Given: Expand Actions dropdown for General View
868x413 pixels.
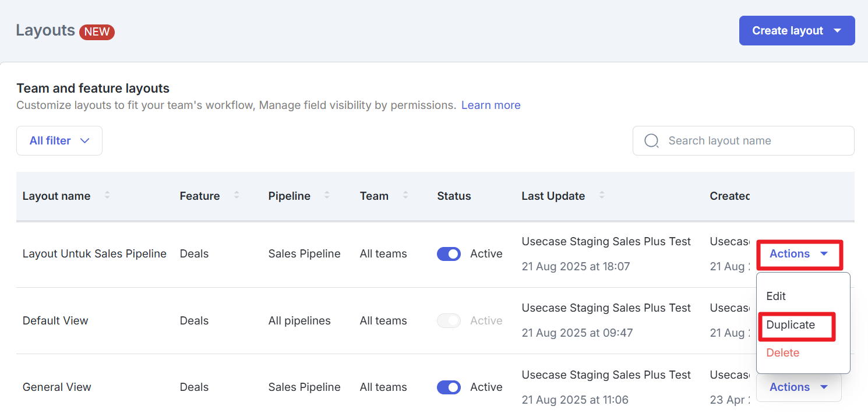Looking at the screenshot, I should click(x=799, y=387).
